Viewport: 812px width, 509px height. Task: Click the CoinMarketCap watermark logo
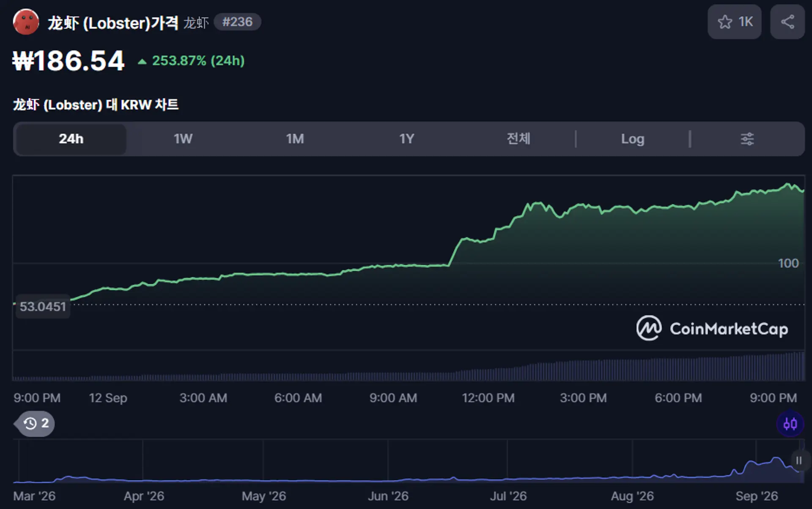tap(712, 328)
